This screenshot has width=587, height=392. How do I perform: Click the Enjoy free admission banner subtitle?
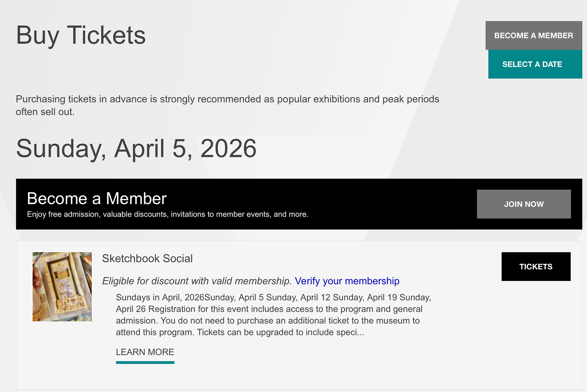(x=168, y=214)
